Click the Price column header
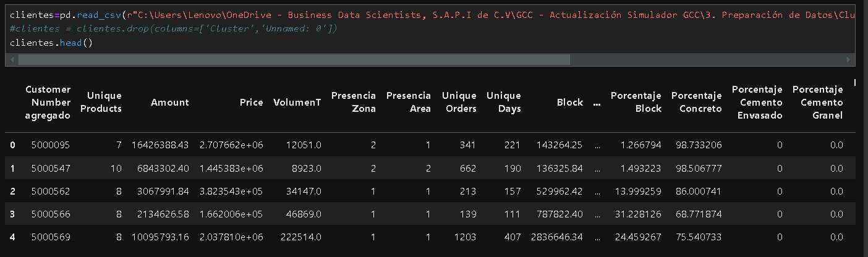The height and width of the screenshot is (257, 868). pyautogui.click(x=251, y=102)
